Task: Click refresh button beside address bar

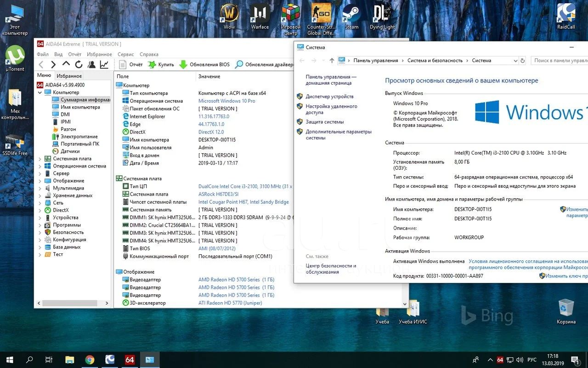Action: pos(522,61)
